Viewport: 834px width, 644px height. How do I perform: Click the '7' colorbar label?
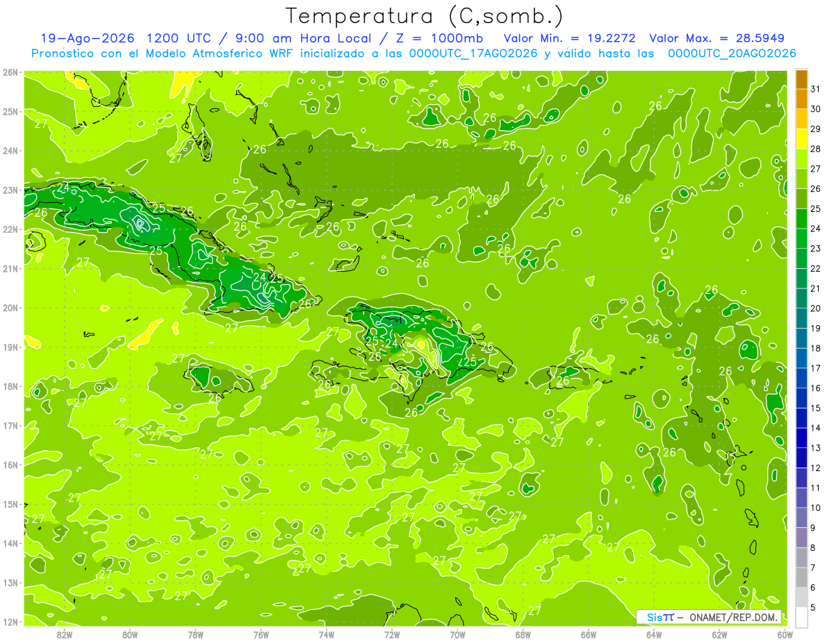point(814,568)
